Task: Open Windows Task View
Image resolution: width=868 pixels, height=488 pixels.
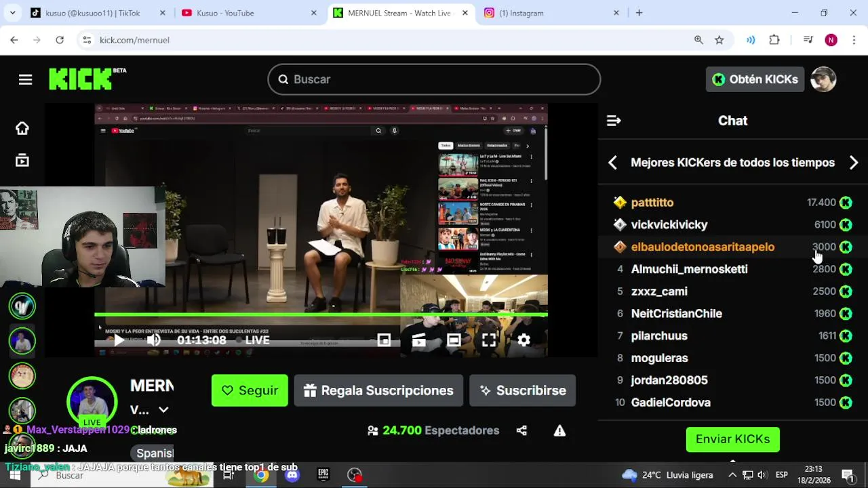Action: tap(229, 475)
